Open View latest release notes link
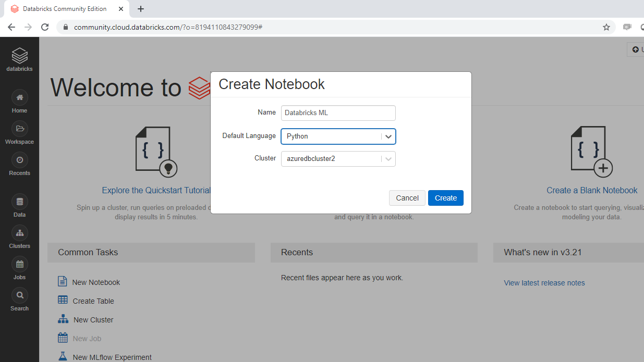Image resolution: width=644 pixels, height=362 pixels. (544, 283)
